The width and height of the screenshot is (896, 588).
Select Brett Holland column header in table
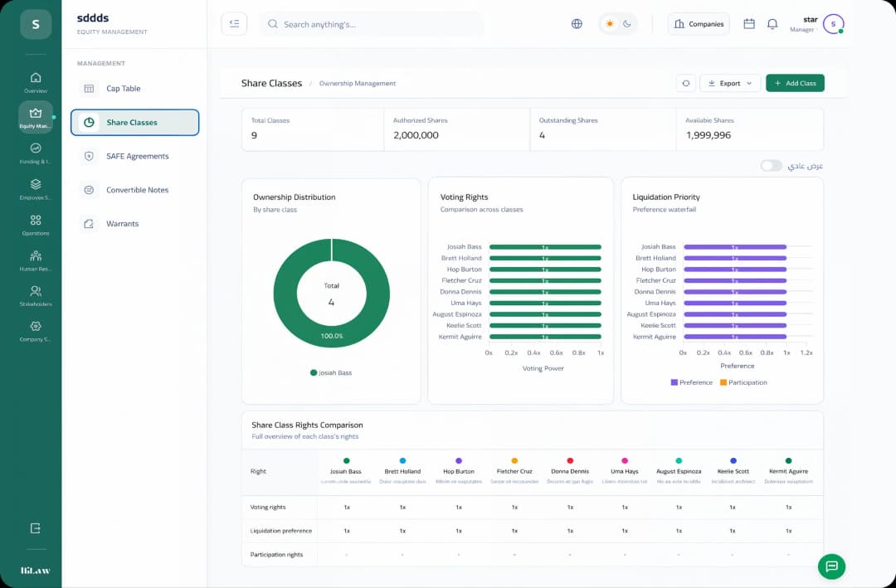(402, 471)
